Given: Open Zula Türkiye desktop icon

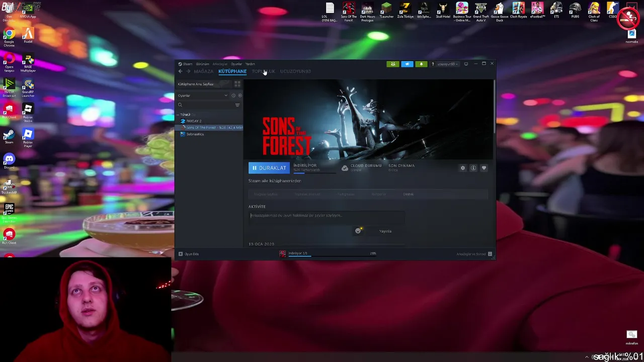Looking at the screenshot, I should (x=405, y=11).
